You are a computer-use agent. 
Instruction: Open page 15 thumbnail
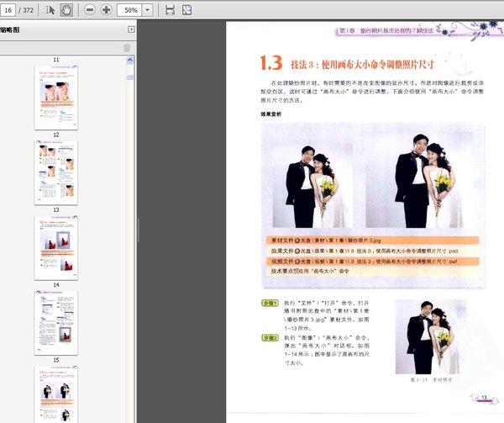point(56,394)
